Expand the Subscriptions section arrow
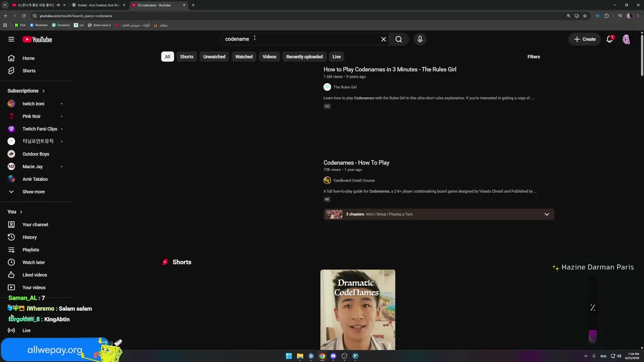 [x=43, y=91]
